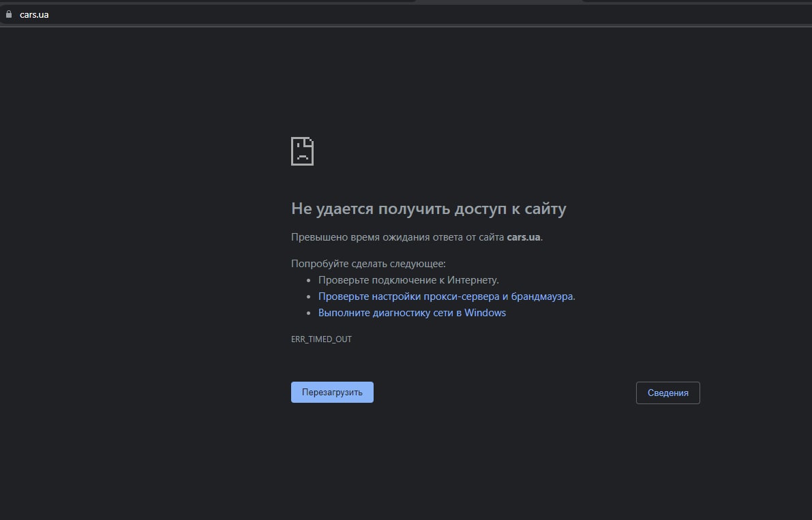Click the heading Не удается получить доступ к сайту
Viewport: 812px width, 520px height.
[428, 209]
